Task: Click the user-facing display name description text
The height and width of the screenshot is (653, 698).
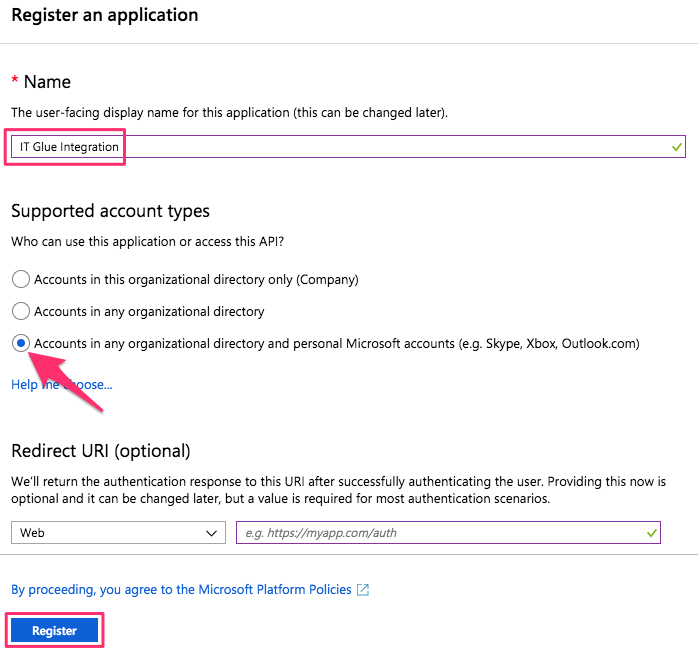Action: 229,112
